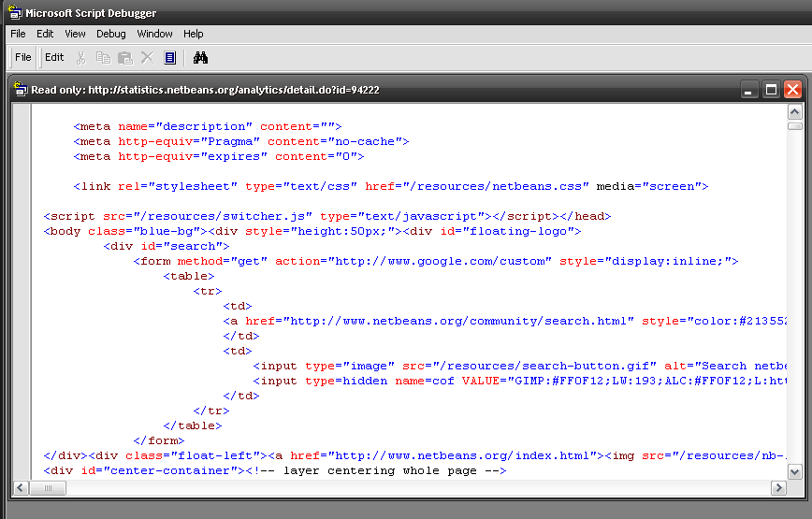The image size is (812, 519).
Task: Click the horizontal scrollbar thumb
Action: (48, 488)
